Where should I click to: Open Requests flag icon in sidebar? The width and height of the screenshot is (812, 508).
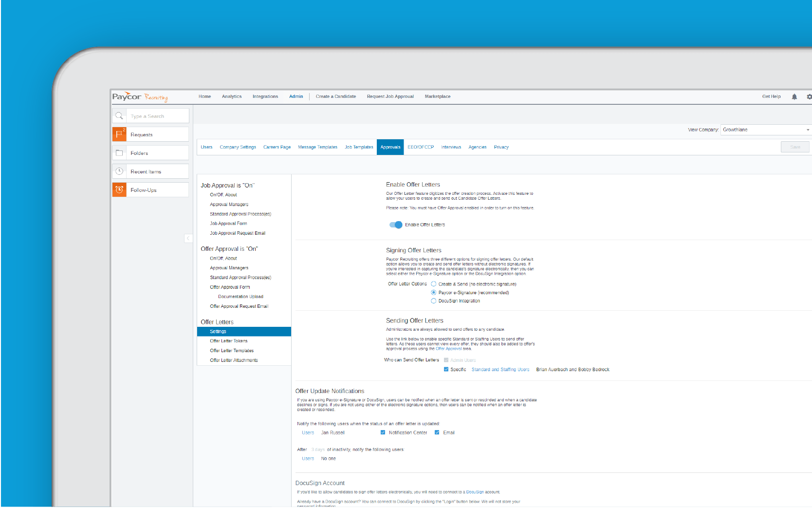tap(119, 134)
